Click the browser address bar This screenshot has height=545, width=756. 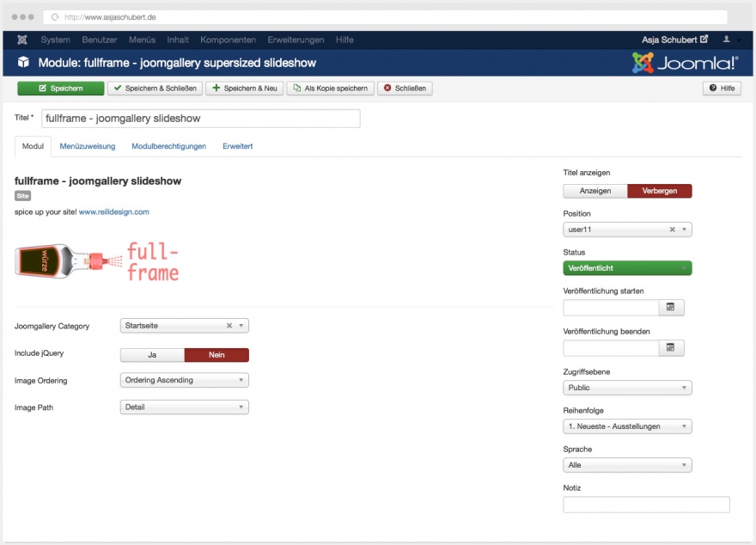coord(385,17)
